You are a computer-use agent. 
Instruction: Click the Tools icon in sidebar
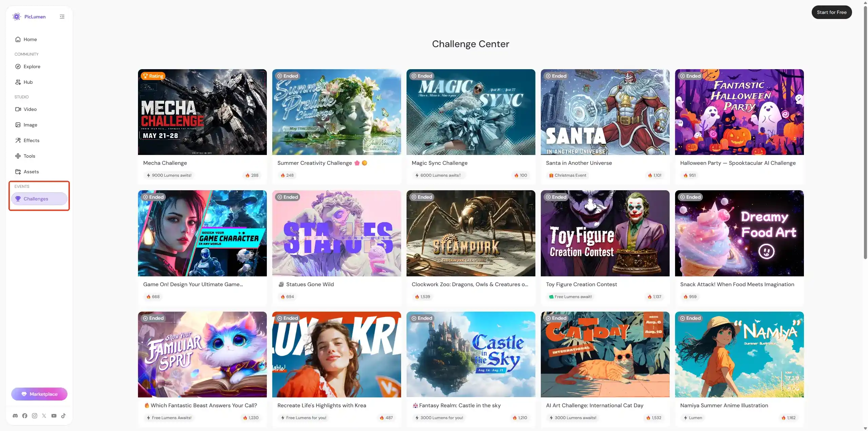click(18, 156)
